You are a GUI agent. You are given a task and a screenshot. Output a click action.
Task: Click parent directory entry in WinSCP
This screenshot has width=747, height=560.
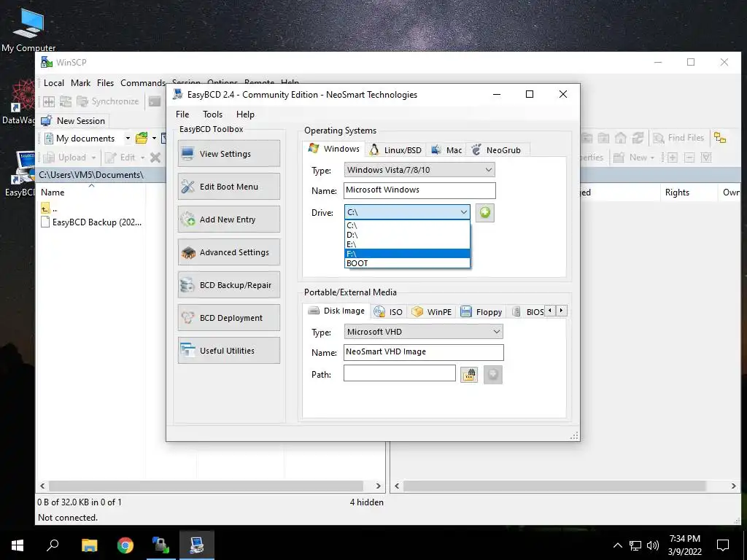[x=49, y=209]
